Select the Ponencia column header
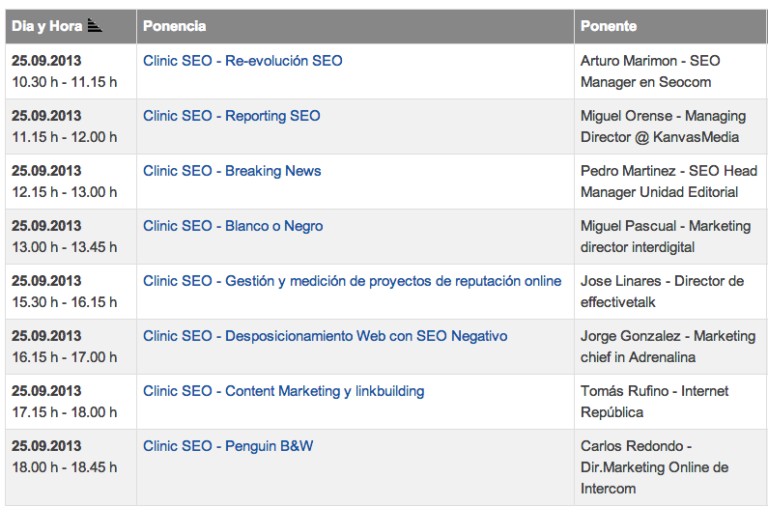 point(355,26)
